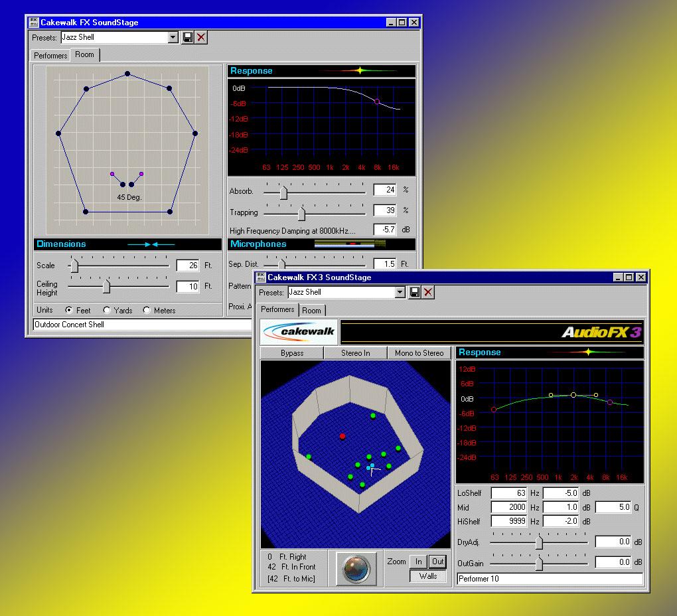Click the Trapping slider thumb
The image size is (677, 616).
[x=302, y=213]
